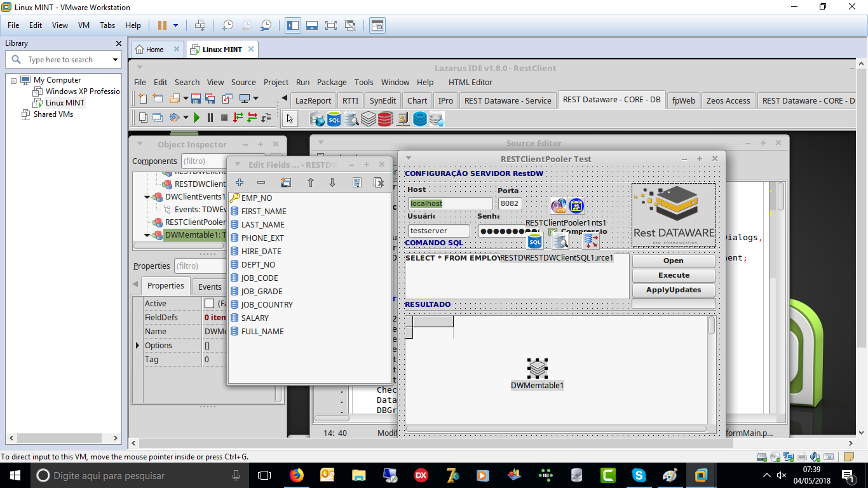
Task: Open the Events tab in Object Inspector
Action: tap(209, 287)
